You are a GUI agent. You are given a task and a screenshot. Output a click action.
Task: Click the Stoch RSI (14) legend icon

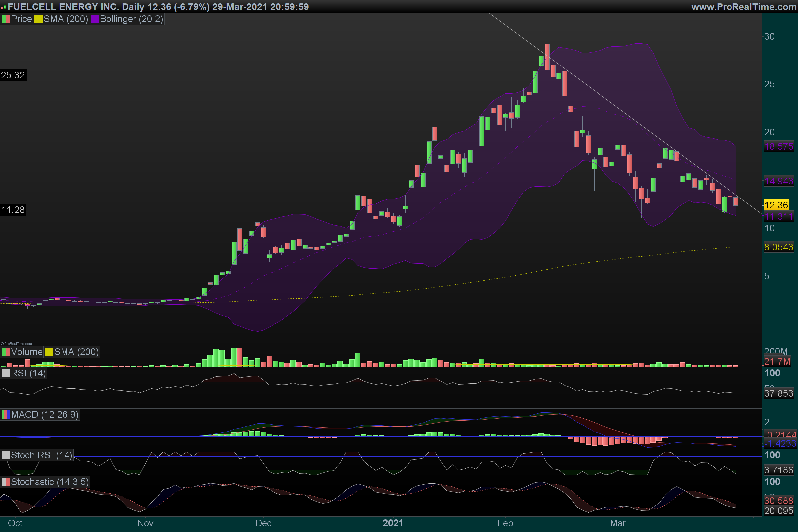point(6,455)
